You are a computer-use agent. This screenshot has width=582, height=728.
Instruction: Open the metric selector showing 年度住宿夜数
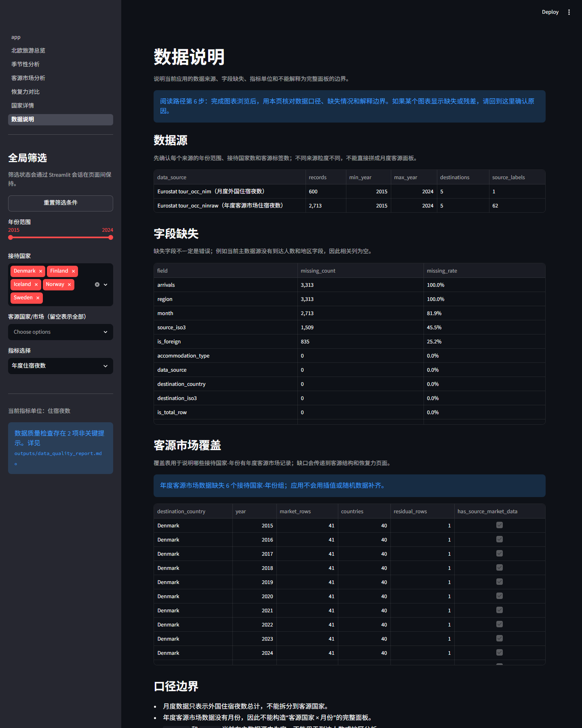tap(61, 366)
